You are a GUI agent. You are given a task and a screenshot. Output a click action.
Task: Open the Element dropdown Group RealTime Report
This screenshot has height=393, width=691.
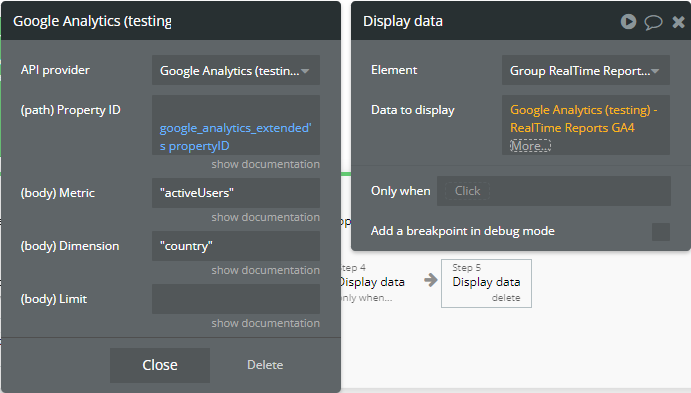[x=586, y=70]
